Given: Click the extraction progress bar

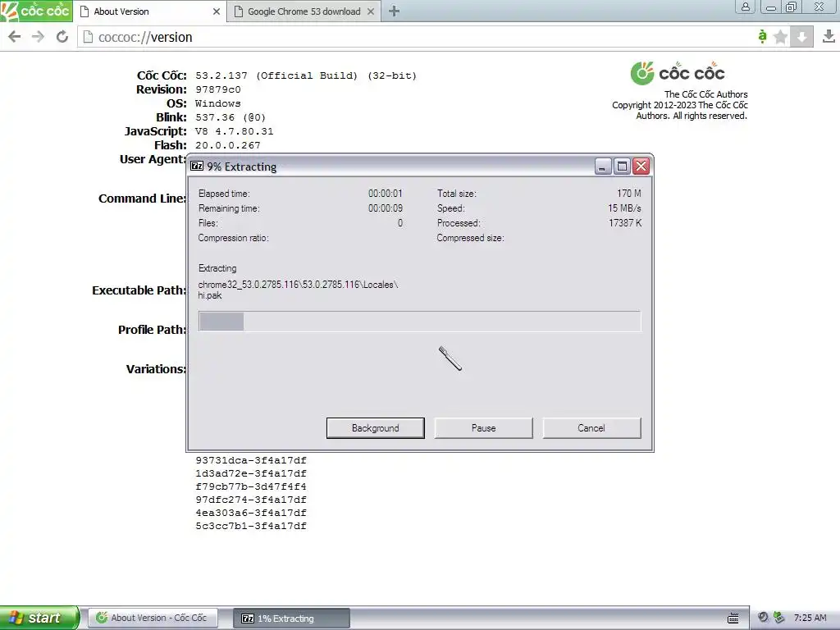Looking at the screenshot, I should (419, 322).
